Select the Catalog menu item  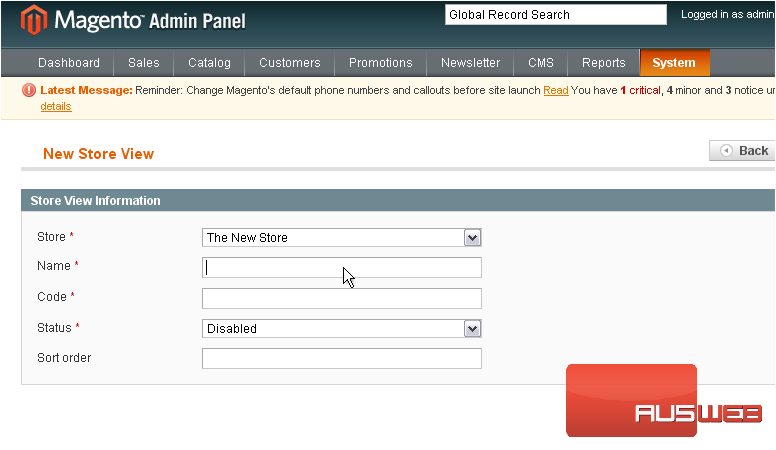209,63
